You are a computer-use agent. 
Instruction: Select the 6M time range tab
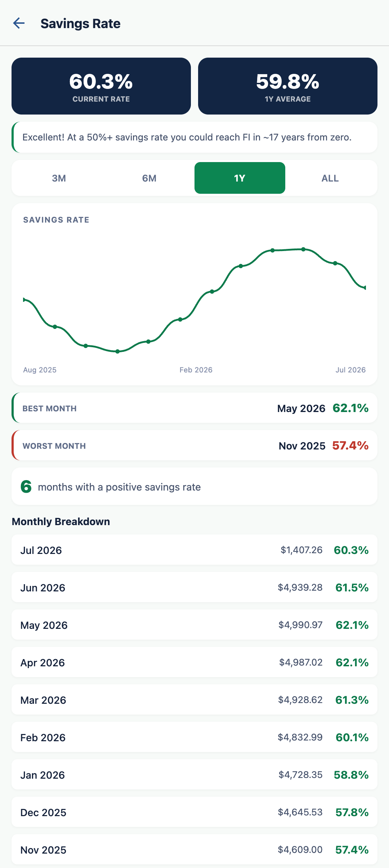click(149, 178)
